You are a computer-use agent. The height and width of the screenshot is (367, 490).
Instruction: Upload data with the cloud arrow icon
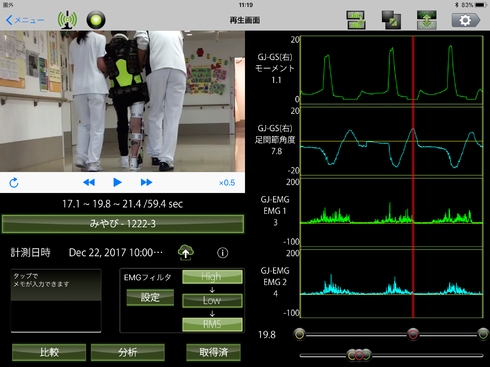(186, 252)
